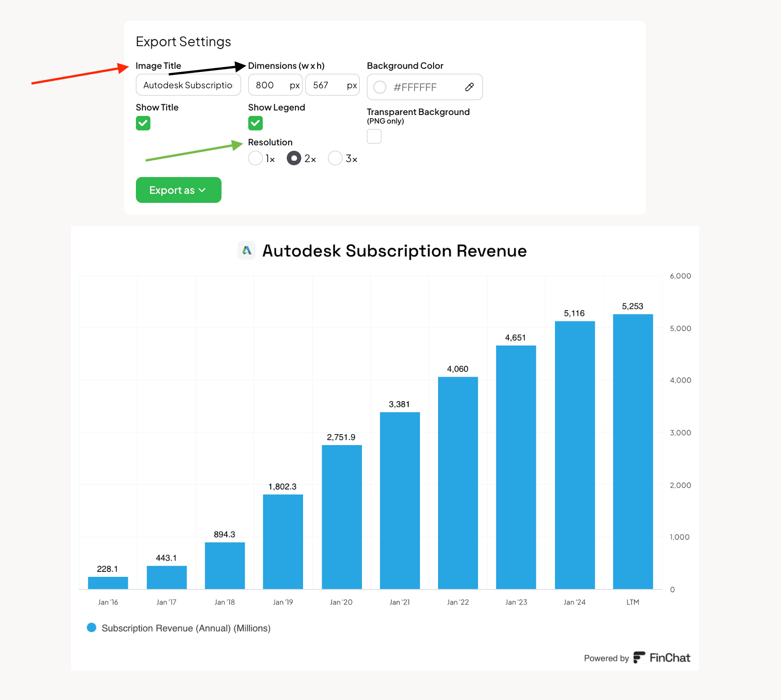Image resolution: width=781 pixels, height=700 pixels.
Task: Click the Subscription Revenue (Annual) legend label
Action: coord(186,628)
